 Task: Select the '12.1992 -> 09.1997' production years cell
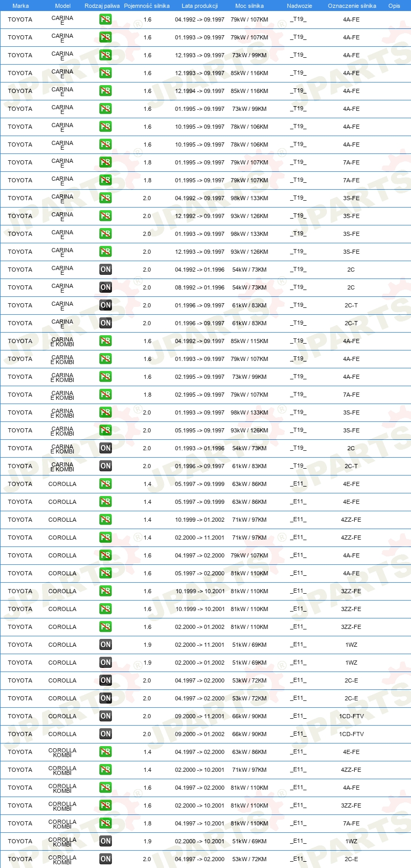200,216
